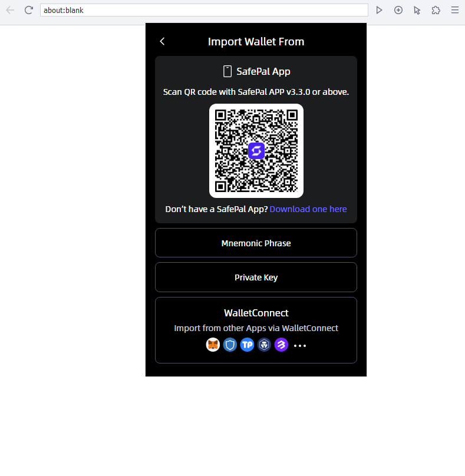Show more wallets via three dots
The image size is (465, 476).
[300, 345]
